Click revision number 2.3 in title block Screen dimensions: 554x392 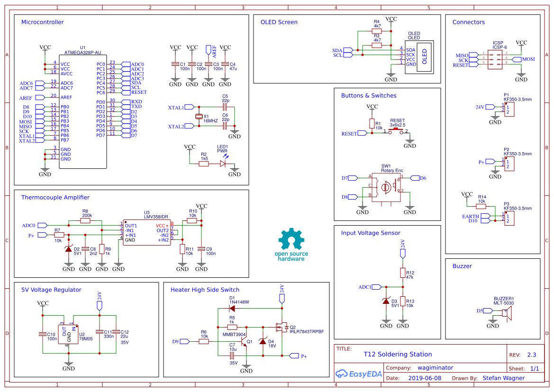[532, 354]
